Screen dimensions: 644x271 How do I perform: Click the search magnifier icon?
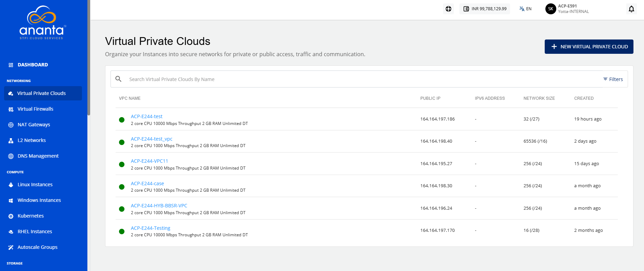118,79
